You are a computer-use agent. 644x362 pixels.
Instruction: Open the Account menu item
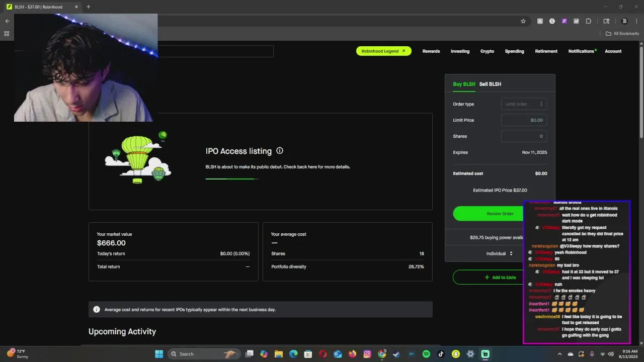(613, 51)
